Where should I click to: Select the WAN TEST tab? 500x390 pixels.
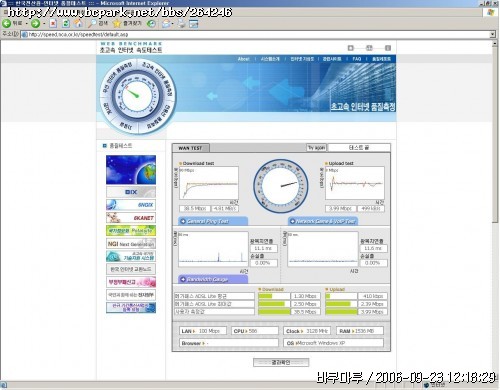coord(190,148)
